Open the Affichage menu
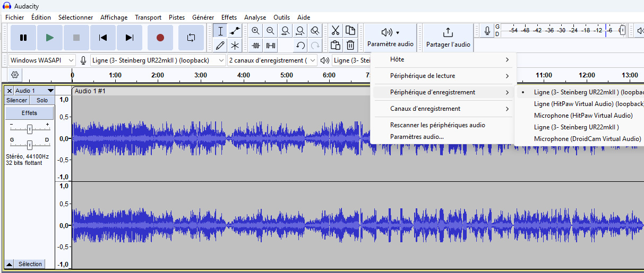This screenshot has width=644, height=273. point(114,17)
